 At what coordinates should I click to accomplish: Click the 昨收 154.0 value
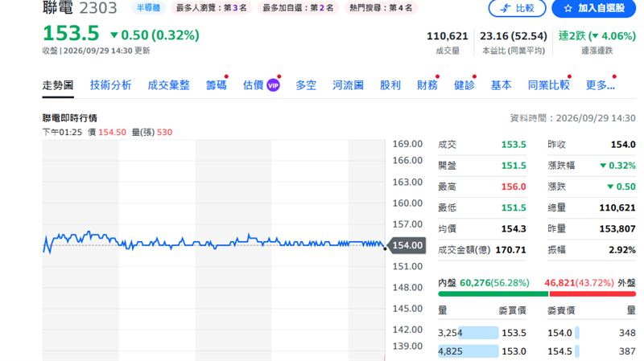[x=623, y=145]
